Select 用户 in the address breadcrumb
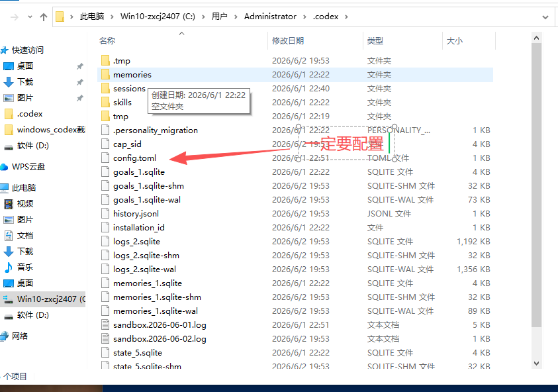This screenshot has width=558, height=392. (x=220, y=17)
